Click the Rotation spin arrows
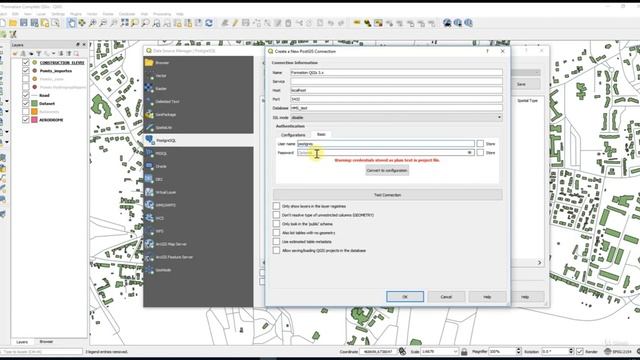The height and width of the screenshot is (360, 640). pos(571,351)
